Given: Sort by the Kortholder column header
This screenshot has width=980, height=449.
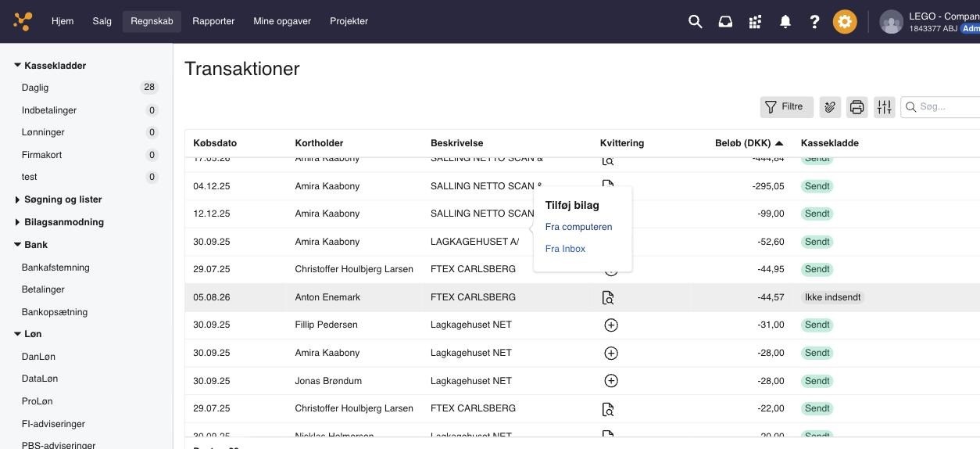Looking at the screenshot, I should tap(319, 143).
